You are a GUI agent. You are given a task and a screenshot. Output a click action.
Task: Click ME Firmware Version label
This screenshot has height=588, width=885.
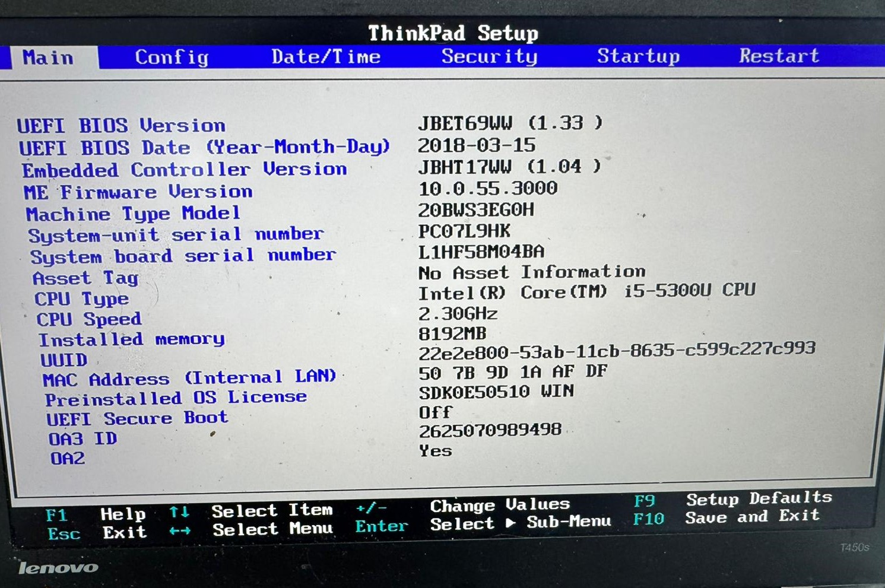point(138,192)
